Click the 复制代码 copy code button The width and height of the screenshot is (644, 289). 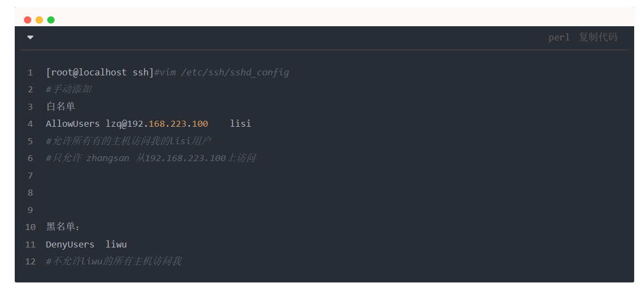click(598, 37)
